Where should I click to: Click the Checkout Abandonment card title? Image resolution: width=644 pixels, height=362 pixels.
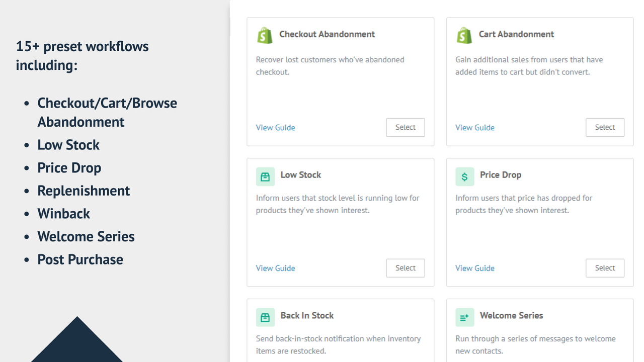327,34
